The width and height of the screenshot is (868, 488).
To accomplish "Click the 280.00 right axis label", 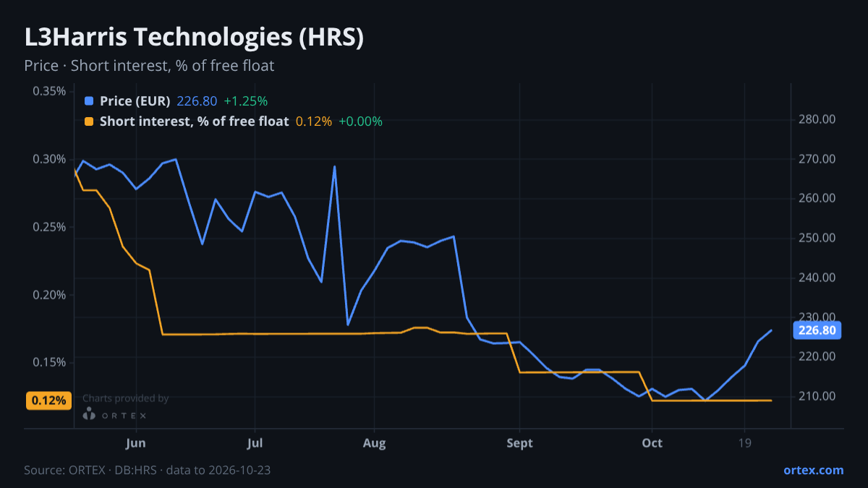I will point(817,119).
